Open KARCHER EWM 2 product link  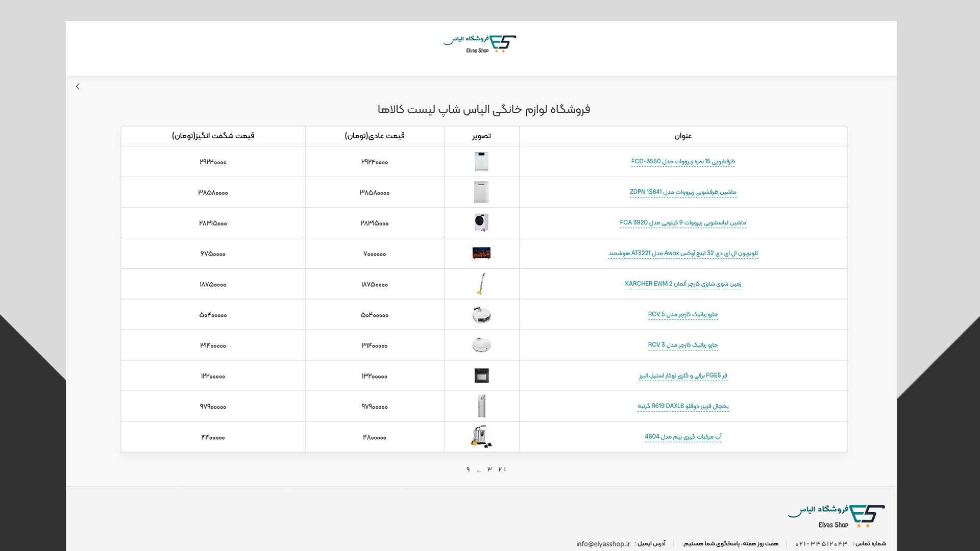[x=682, y=284]
